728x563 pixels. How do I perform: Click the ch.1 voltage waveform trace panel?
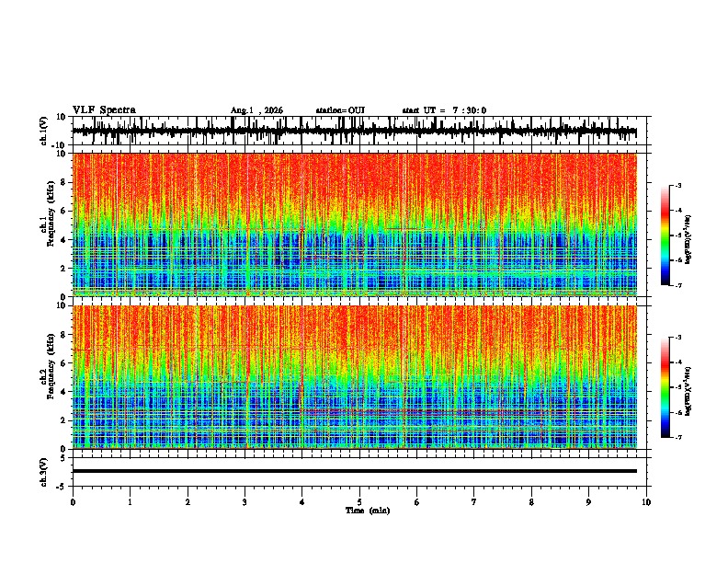click(x=359, y=131)
